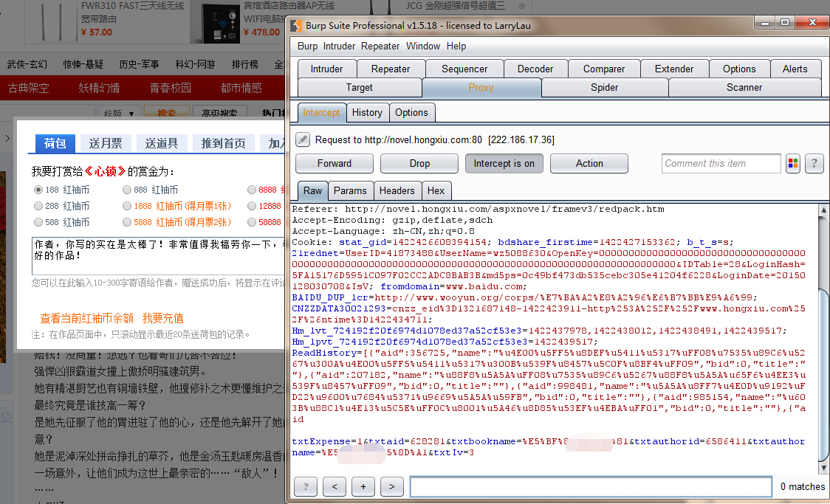
Task: Open the top-level Options tab
Action: tap(739, 69)
